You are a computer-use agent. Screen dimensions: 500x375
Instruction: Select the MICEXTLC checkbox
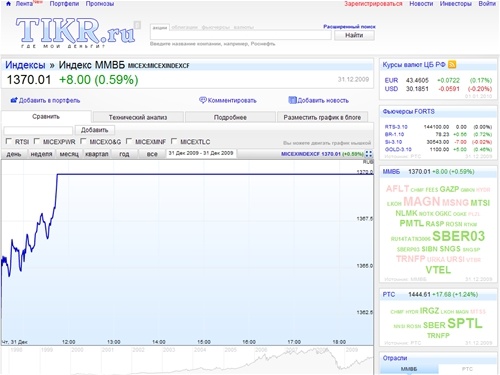pyautogui.click(x=174, y=141)
